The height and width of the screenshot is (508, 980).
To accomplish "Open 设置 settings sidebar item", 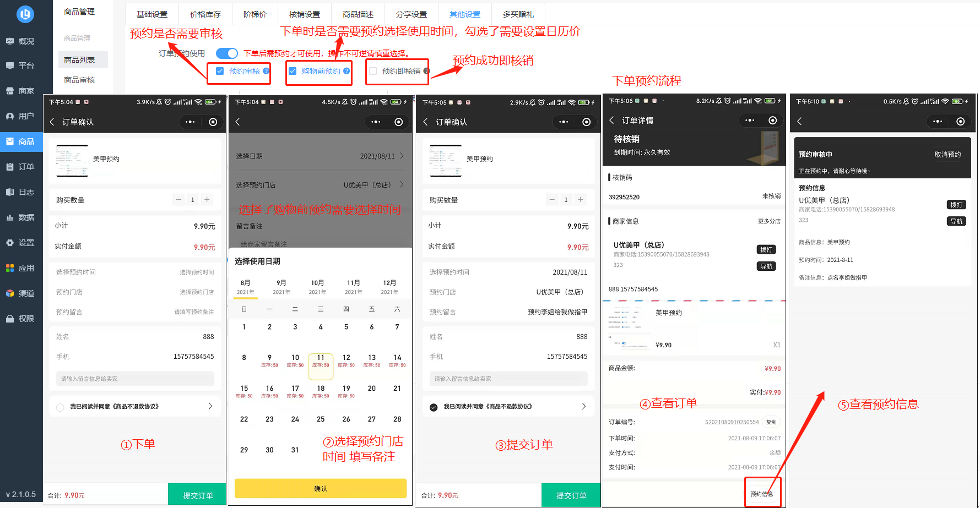I will pyautogui.click(x=20, y=243).
